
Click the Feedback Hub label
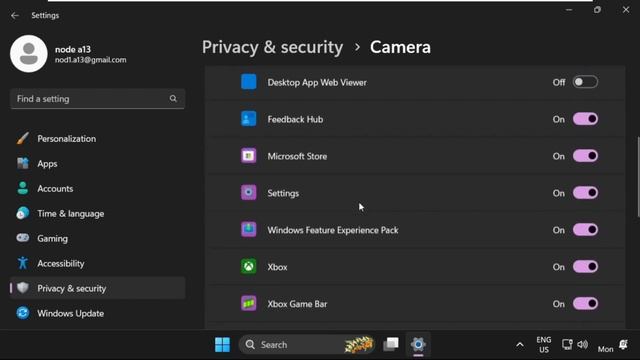click(295, 120)
